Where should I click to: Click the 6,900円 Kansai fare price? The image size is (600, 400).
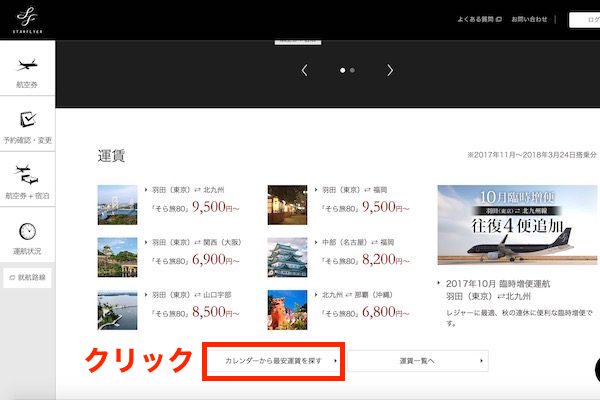pos(215,260)
